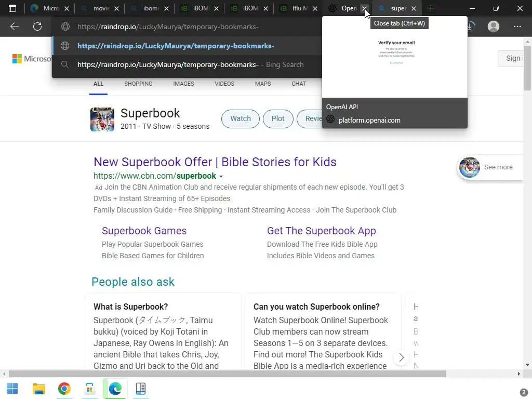Image resolution: width=532 pixels, height=399 pixels.
Task: Select the raindrop.io URL suggestion
Action: (187, 46)
